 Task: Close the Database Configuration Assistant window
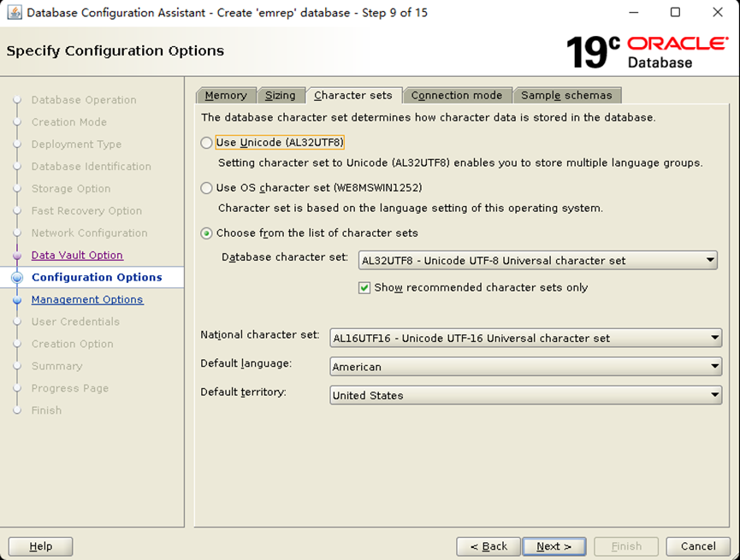[x=718, y=12]
